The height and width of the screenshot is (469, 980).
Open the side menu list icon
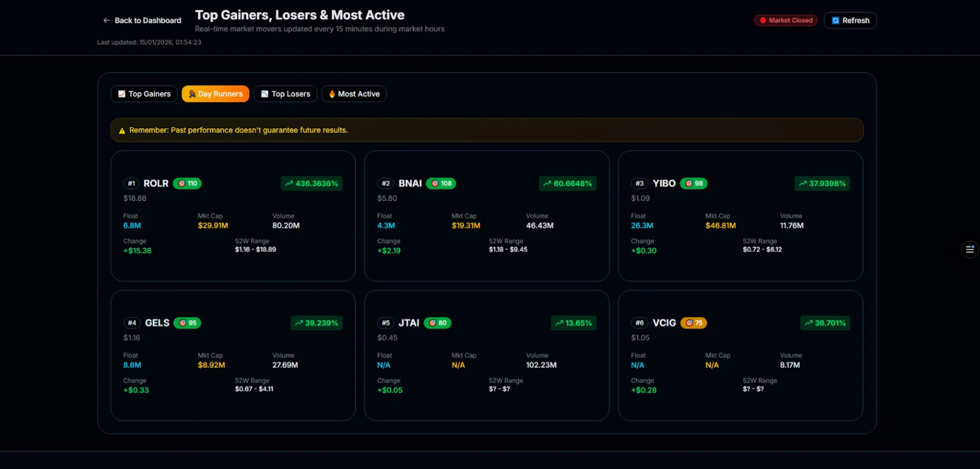pyautogui.click(x=970, y=249)
